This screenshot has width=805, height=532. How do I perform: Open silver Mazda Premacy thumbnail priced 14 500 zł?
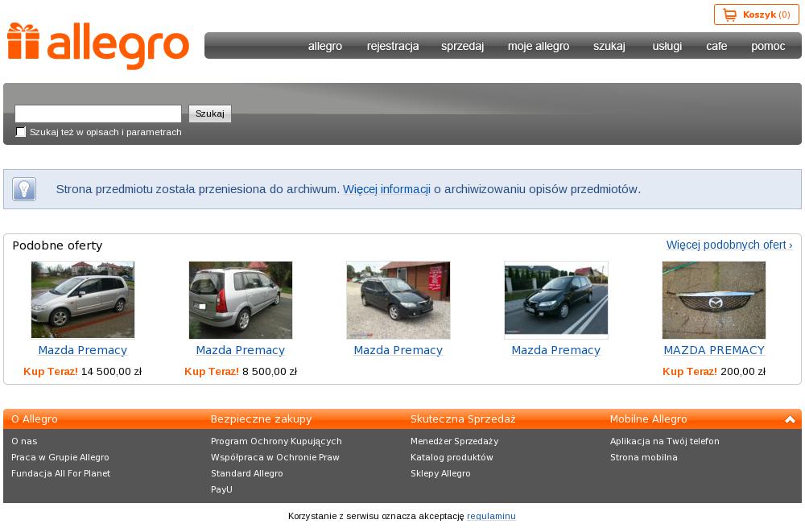click(x=83, y=300)
